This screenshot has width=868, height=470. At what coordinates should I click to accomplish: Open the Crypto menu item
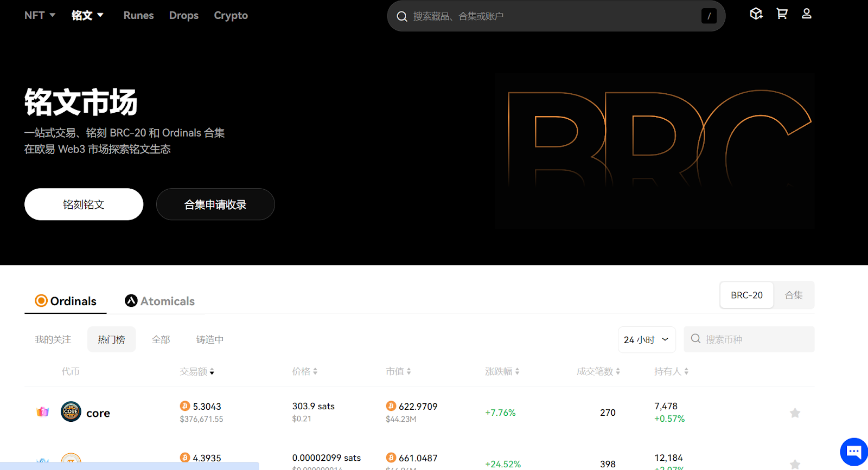click(x=231, y=15)
